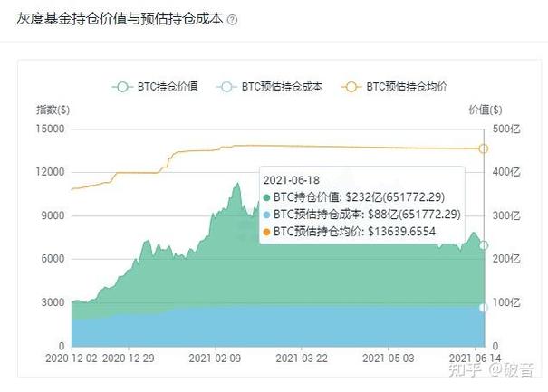Image resolution: width=548 pixels, height=392 pixels.
Task: Toggle the BTC预估持仓均价 legend series
Action: (x=394, y=87)
